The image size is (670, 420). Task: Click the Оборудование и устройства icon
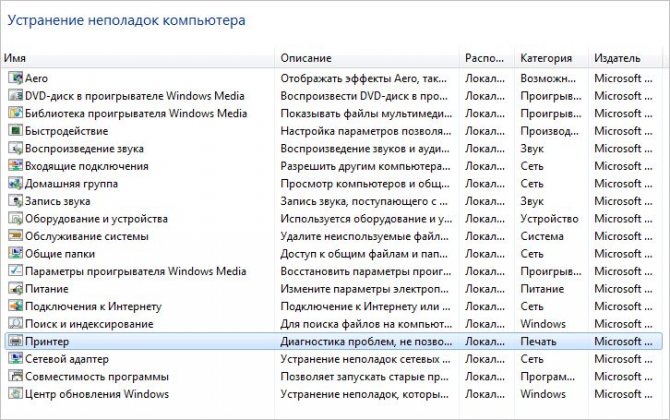pyautogui.click(x=15, y=218)
